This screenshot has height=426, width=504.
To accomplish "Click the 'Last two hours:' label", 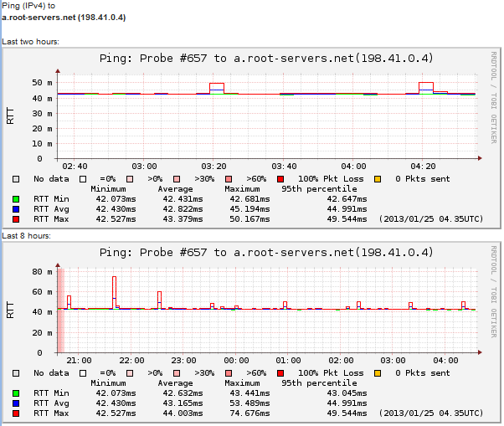I will pos(30,41).
